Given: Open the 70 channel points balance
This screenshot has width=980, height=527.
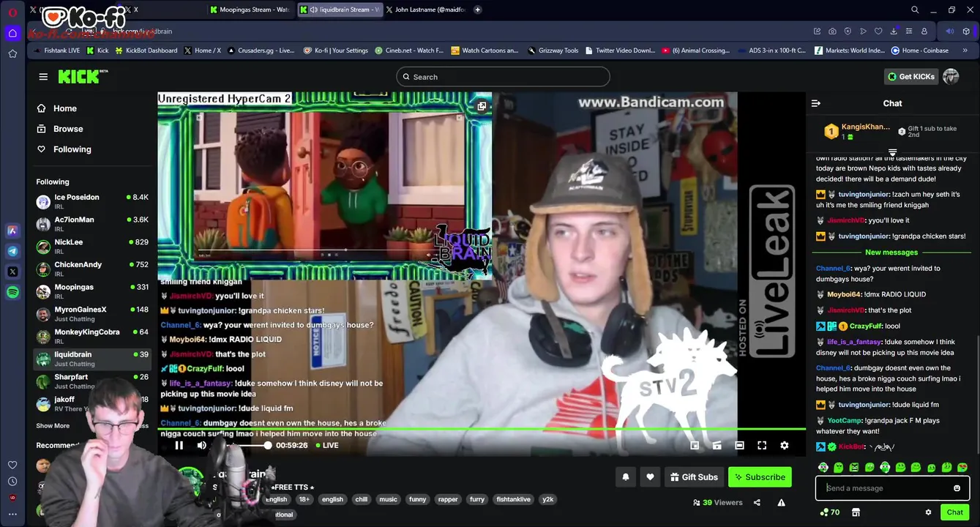Looking at the screenshot, I should click(830, 512).
